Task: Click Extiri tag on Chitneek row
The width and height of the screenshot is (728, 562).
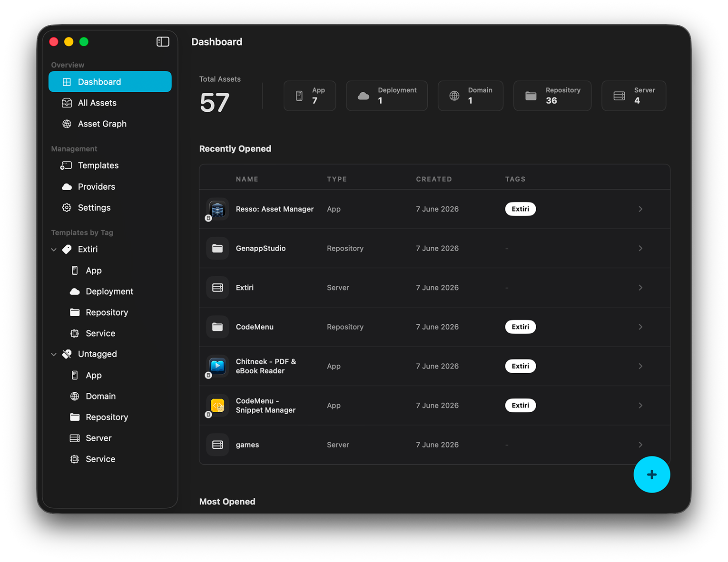Action: pos(521,366)
